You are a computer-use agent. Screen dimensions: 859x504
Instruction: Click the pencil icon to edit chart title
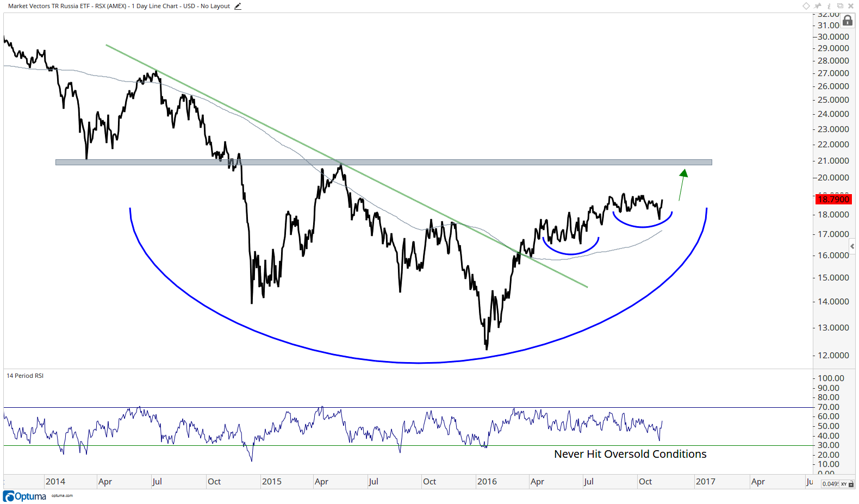click(x=238, y=7)
